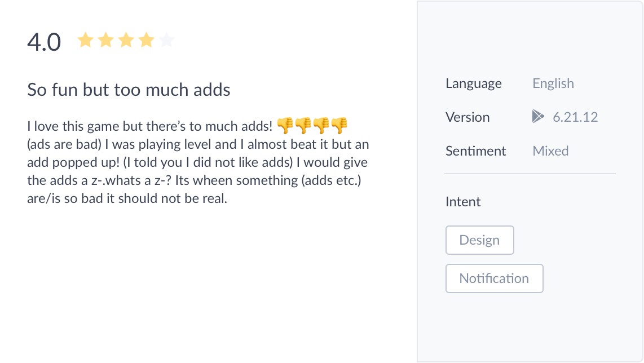
Task: Click the review body text
Action: tap(197, 162)
